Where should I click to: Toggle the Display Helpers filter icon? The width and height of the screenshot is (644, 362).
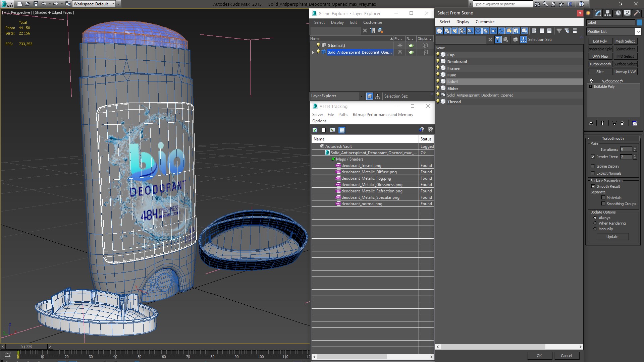point(470,31)
